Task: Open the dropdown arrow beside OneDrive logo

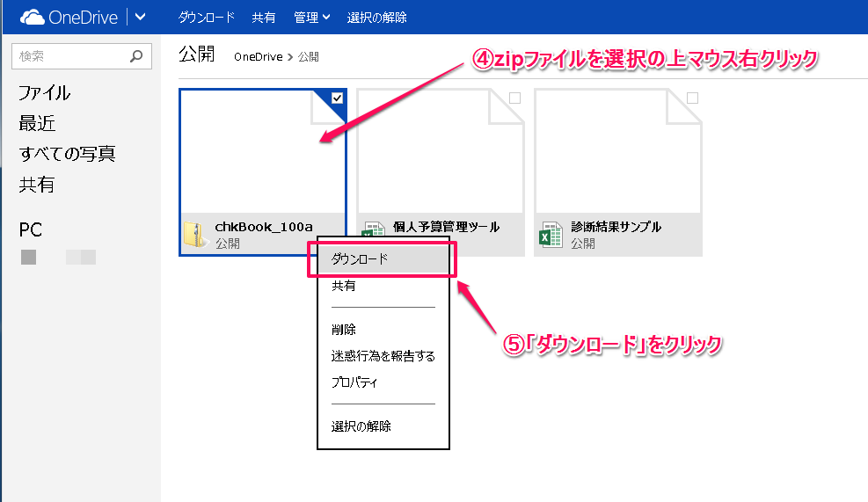Action: tap(140, 17)
